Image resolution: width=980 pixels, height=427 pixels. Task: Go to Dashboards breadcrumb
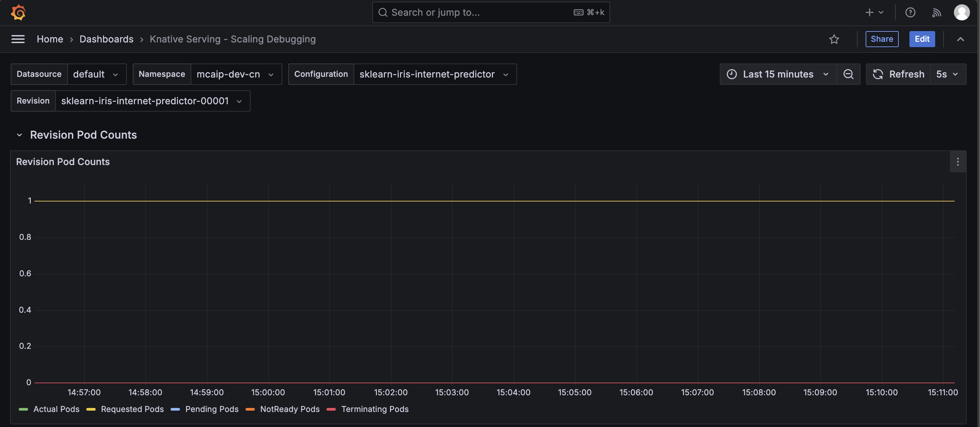[x=106, y=39]
